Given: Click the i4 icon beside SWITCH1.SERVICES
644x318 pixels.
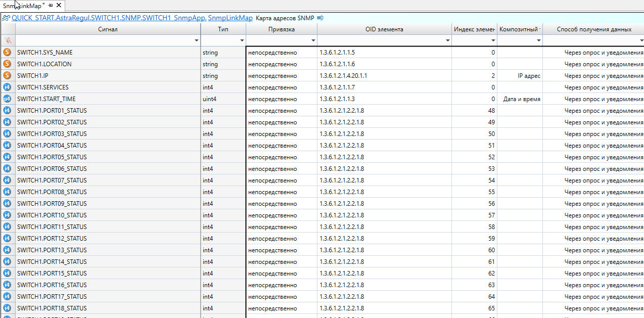Looking at the screenshot, I should point(7,87).
